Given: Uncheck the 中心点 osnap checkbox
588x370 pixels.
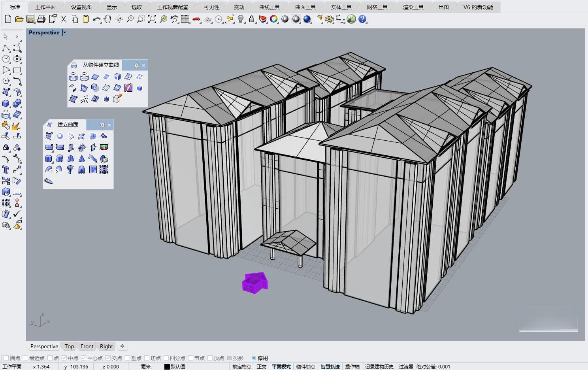Looking at the screenshot, I should click(83, 358).
